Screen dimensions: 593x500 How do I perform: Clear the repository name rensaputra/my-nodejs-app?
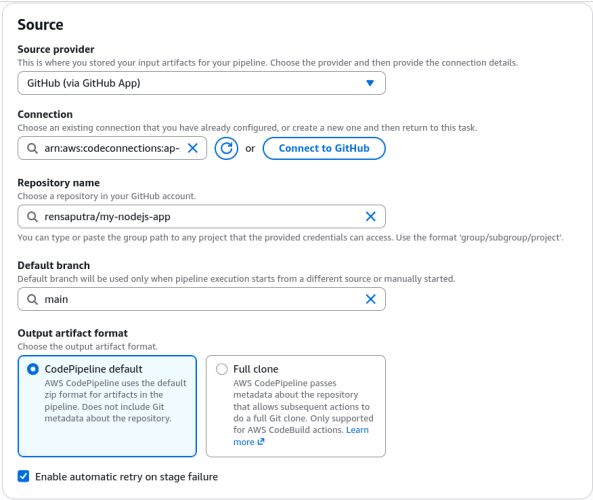[371, 216]
